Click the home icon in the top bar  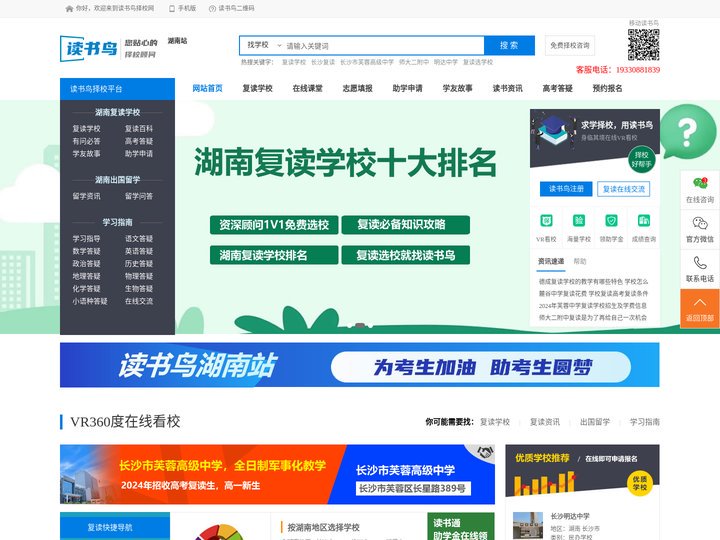tap(69, 8)
